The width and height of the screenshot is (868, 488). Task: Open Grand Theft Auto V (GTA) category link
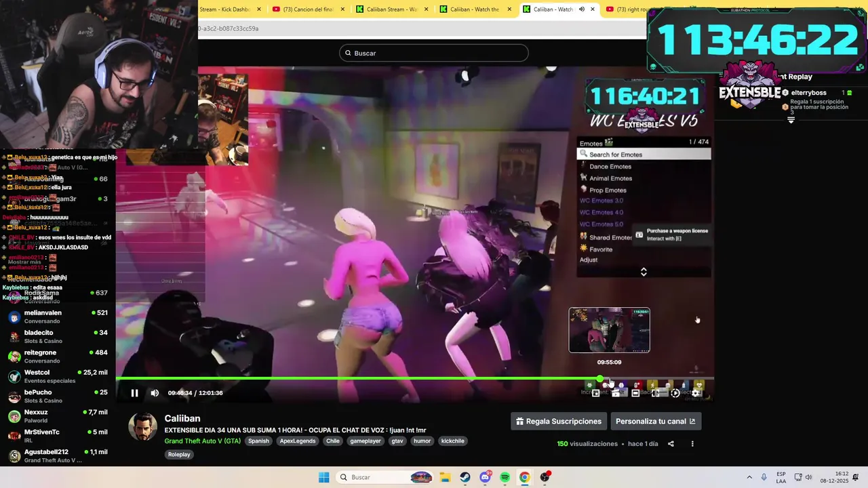pos(202,441)
